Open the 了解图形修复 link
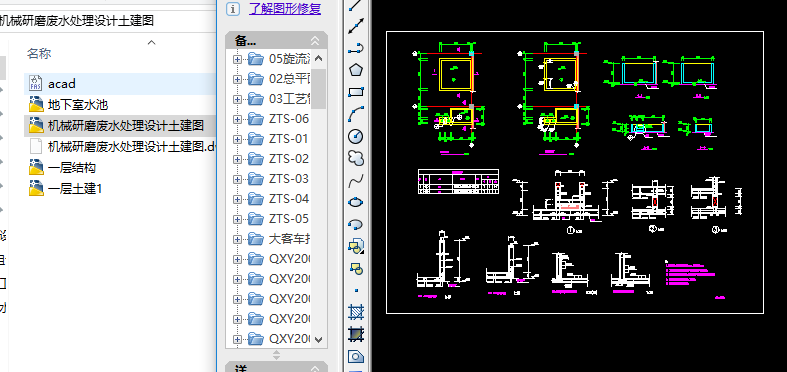Viewport: 787px width, 372px height. click(x=285, y=9)
